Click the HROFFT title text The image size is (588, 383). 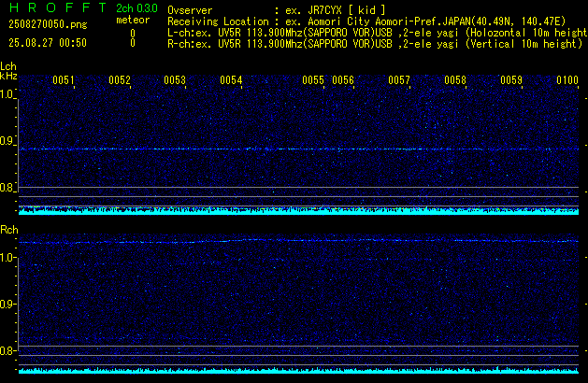click(x=58, y=7)
